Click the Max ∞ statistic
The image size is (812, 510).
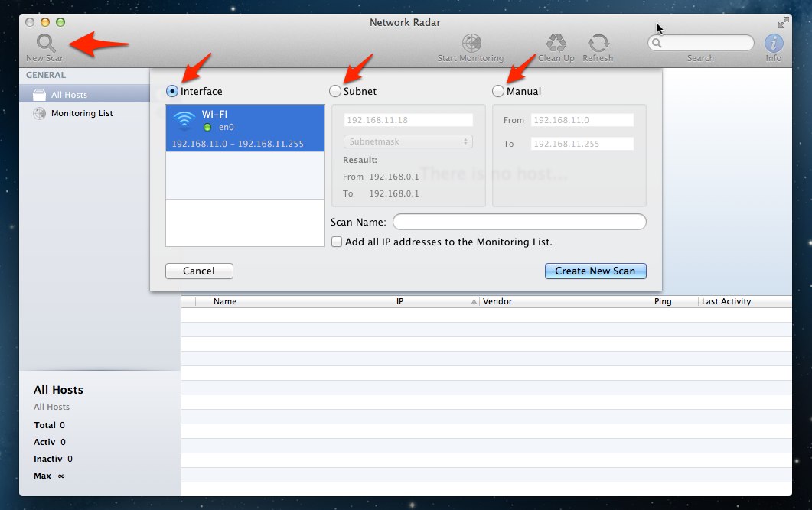(x=49, y=476)
